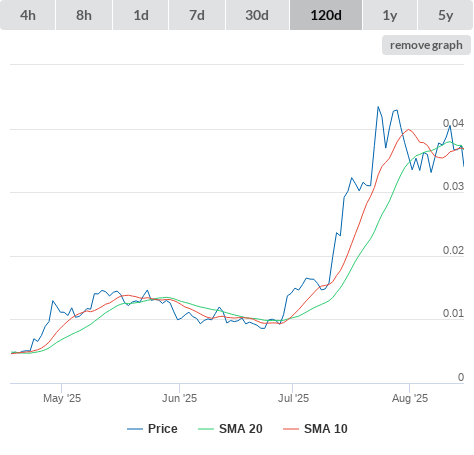The image size is (474, 455).
Task: Choose the 1d time range tab
Action: pyautogui.click(x=141, y=15)
